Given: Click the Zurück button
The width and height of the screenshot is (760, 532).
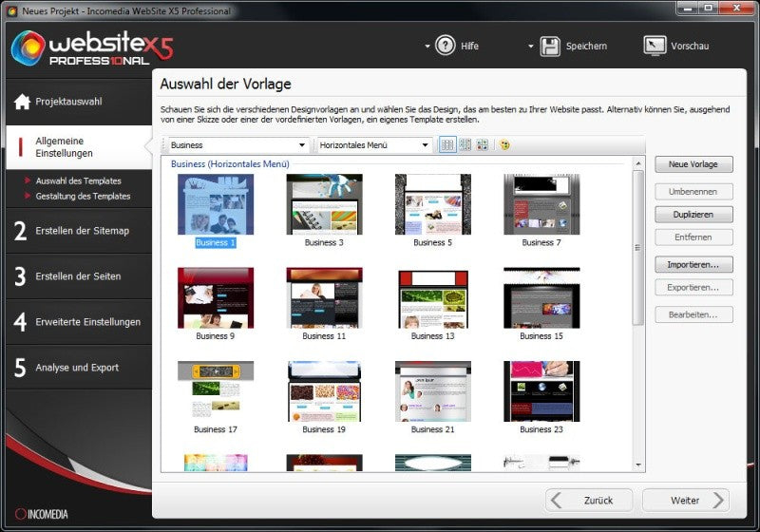Looking at the screenshot, I should pos(589,500).
